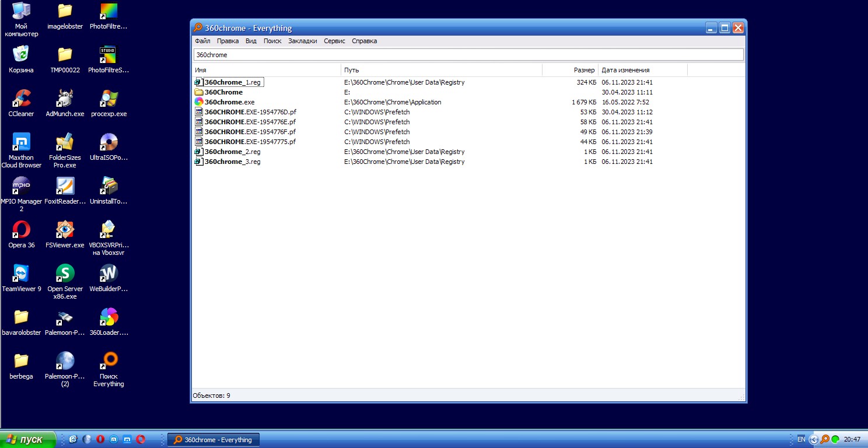Image resolution: width=868 pixels, height=448 pixels.
Task: Open the Maxthon Cloud Browser shortcut
Action: pos(22,150)
